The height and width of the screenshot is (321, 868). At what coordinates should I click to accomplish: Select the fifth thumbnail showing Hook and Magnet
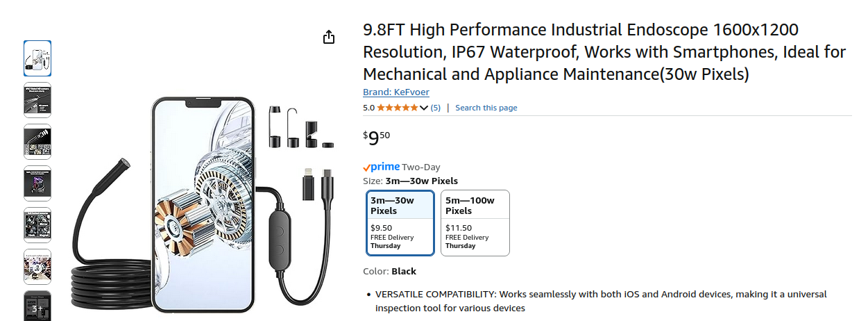pos(37,225)
